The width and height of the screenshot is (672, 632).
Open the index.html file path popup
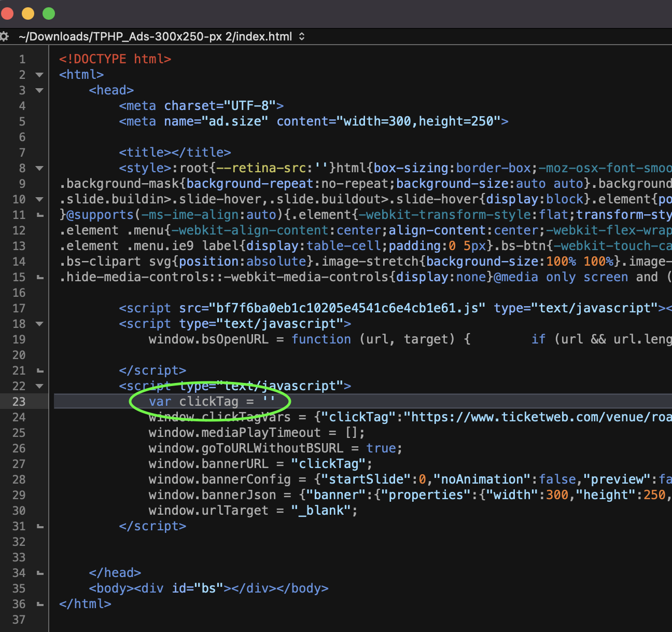pos(162,36)
